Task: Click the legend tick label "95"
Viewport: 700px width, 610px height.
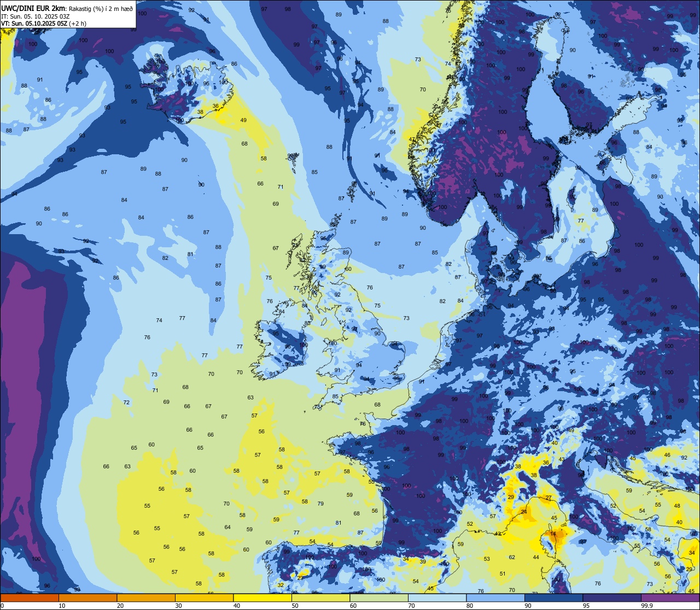Action: pyautogui.click(x=586, y=606)
